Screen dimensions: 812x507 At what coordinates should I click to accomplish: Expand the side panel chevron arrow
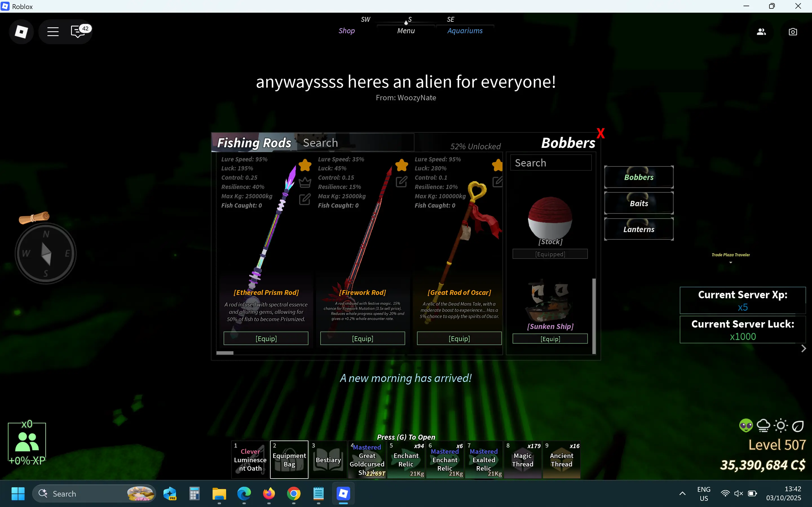coord(803,349)
